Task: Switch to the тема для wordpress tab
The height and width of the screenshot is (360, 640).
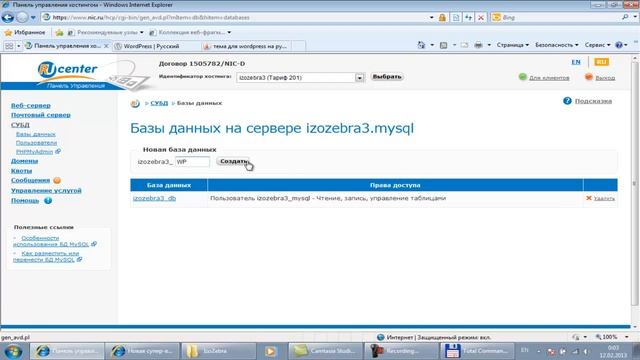Action: pos(247,46)
